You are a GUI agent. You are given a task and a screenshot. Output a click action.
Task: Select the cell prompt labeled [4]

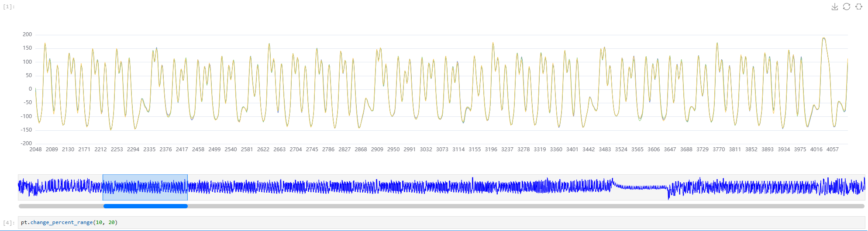(x=9, y=223)
